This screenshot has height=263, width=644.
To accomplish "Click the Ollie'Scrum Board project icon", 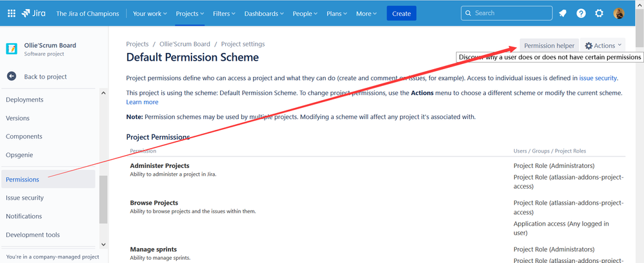I will click(12, 48).
